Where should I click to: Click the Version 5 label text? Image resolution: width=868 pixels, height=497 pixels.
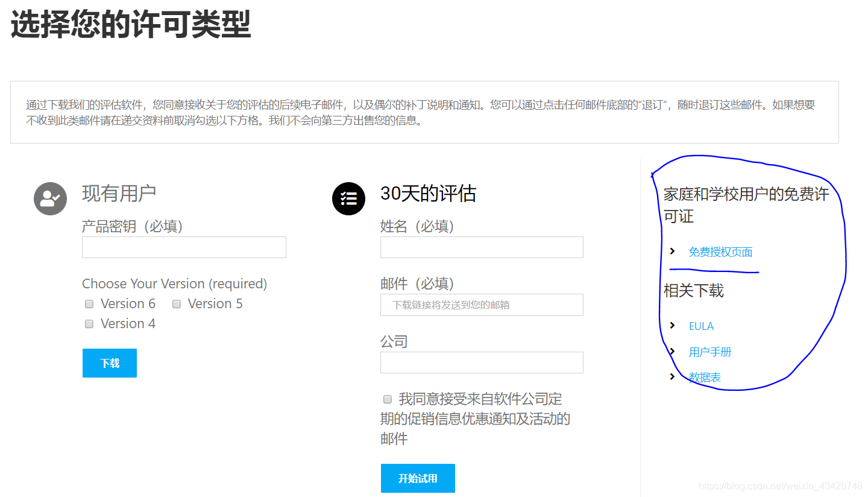tap(215, 303)
